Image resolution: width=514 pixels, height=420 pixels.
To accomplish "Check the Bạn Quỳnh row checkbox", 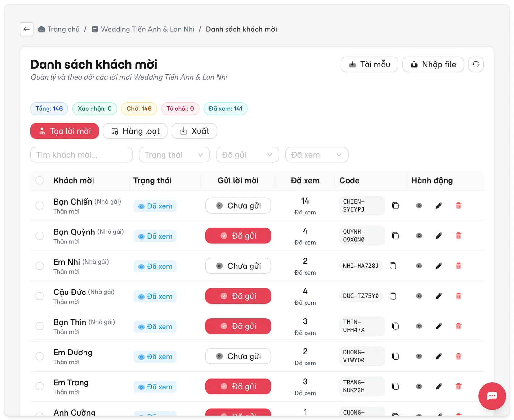I will [40, 236].
